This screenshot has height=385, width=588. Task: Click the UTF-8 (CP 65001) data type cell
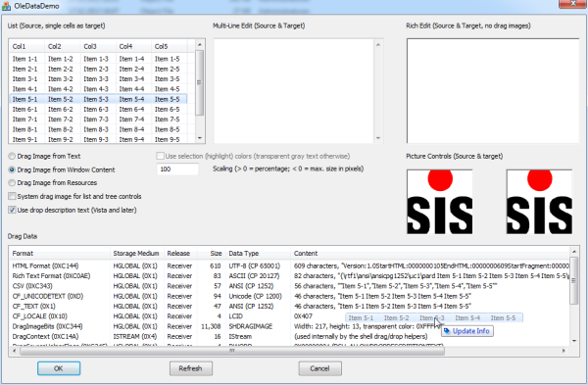(x=255, y=265)
